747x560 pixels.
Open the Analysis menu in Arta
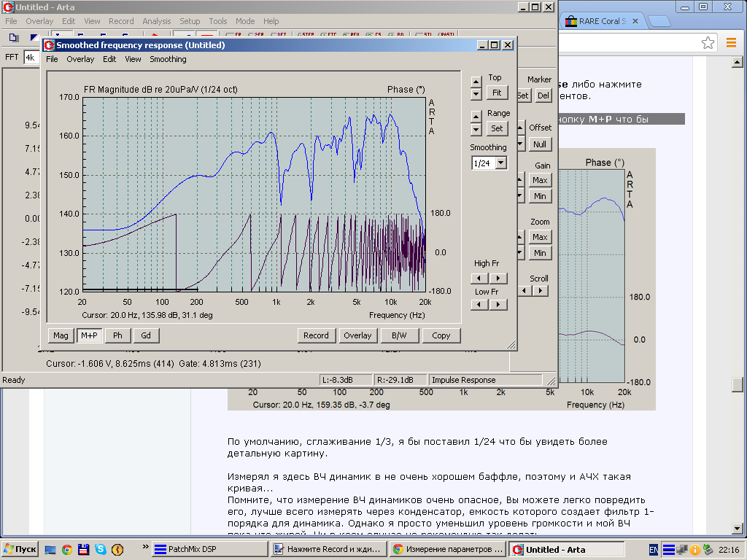(x=156, y=21)
